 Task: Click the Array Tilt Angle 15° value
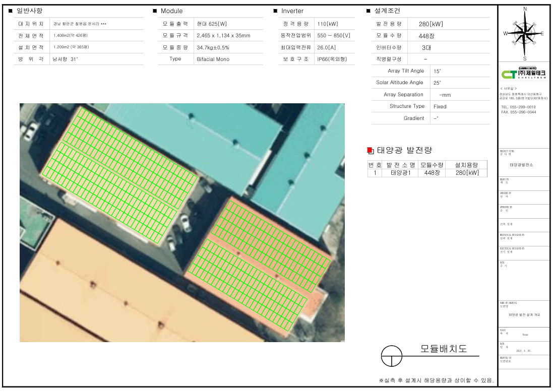[437, 71]
